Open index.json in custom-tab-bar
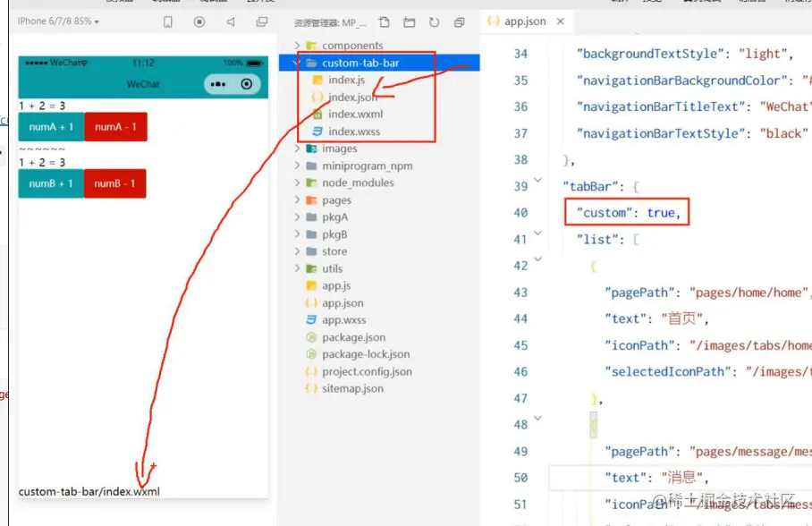Screen dimensions: 812x526 352,97
